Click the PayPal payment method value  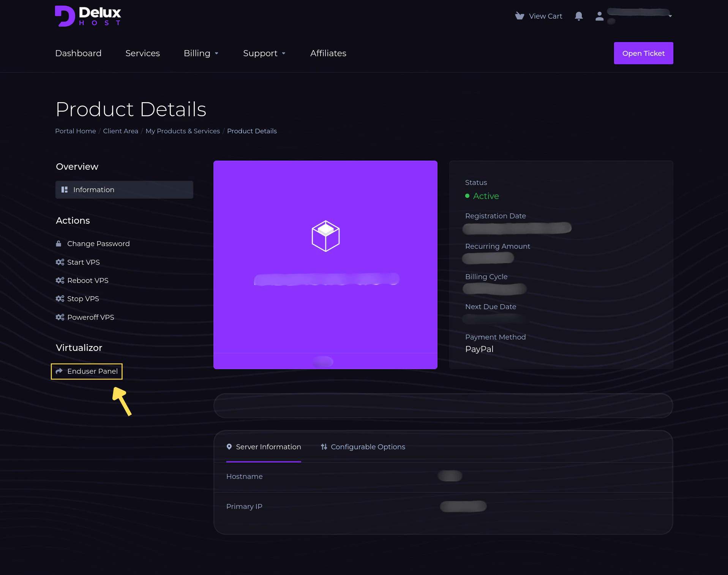[x=479, y=349]
